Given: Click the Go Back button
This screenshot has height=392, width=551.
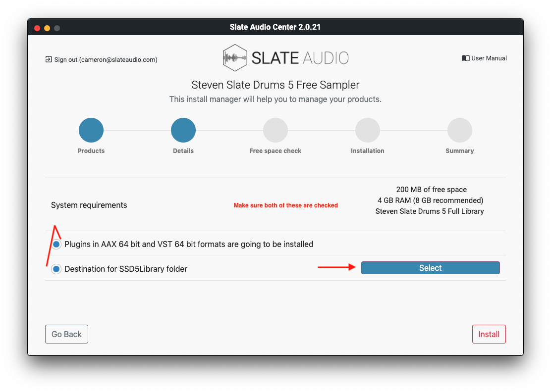Looking at the screenshot, I should pos(66,334).
